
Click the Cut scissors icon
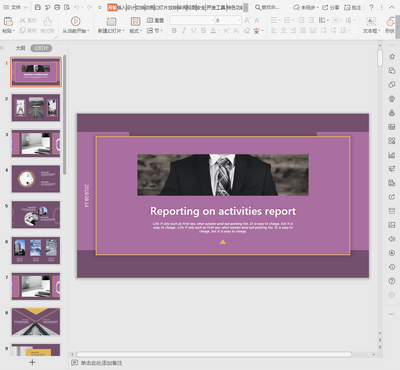tap(23, 20)
